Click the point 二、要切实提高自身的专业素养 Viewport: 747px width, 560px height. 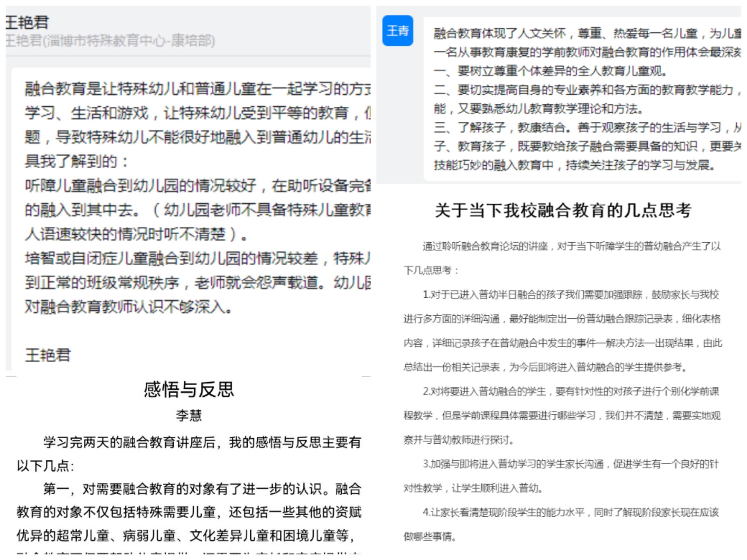(584, 90)
